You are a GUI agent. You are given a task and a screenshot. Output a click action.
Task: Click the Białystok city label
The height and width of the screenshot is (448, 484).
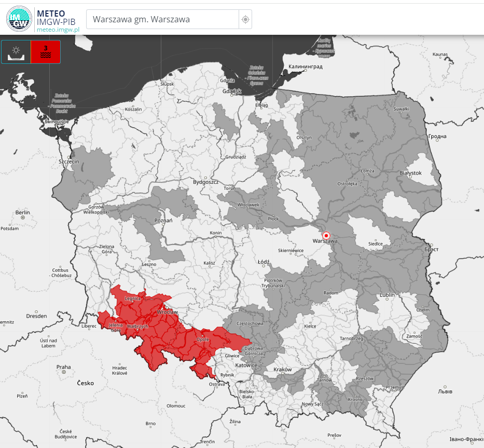click(x=411, y=173)
